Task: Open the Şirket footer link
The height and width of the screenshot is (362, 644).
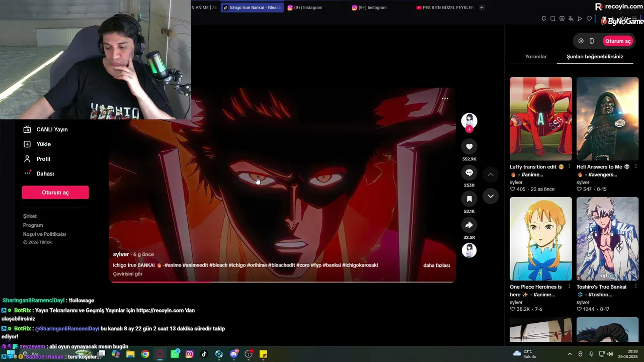Action: pos(30,216)
